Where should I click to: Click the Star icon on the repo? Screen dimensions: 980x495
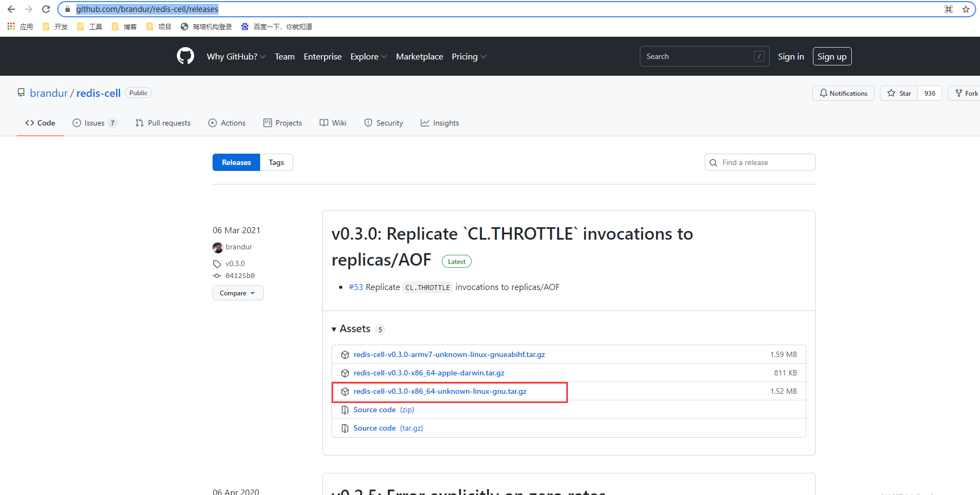click(891, 93)
